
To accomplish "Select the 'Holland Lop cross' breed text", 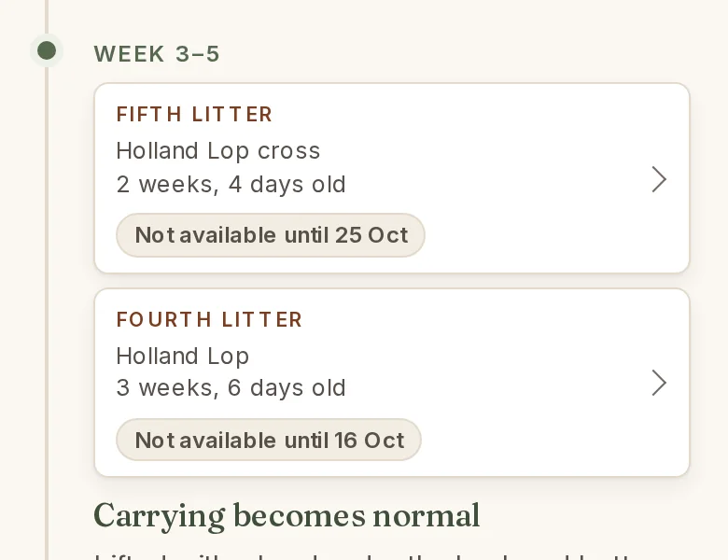I will click(x=218, y=151).
